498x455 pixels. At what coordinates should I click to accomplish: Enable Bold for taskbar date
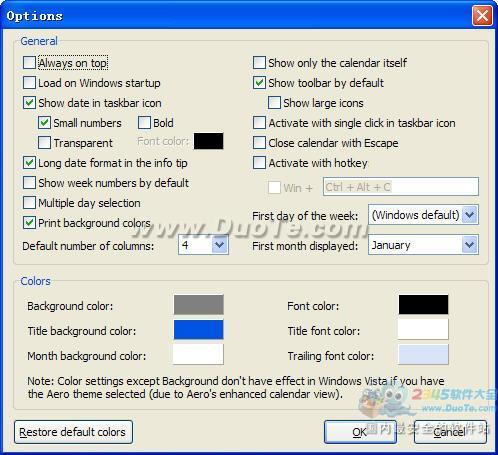pyautogui.click(x=144, y=123)
